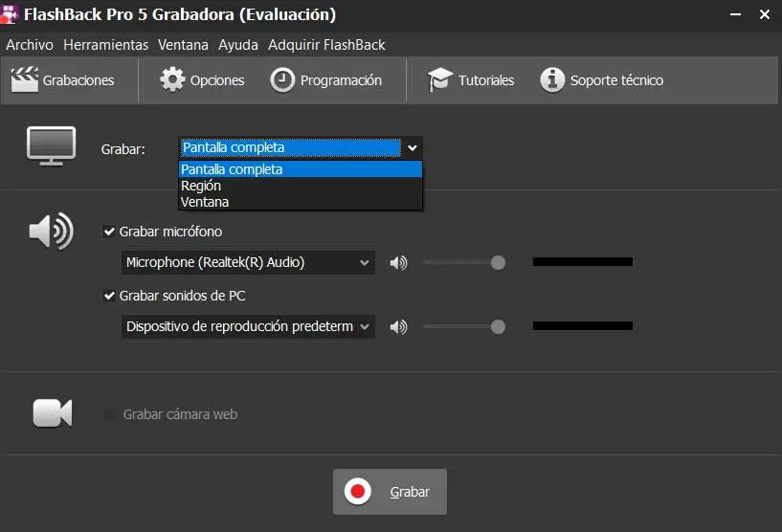
Task: Collapse the Grabar mode dropdown arrow
Action: click(413, 147)
